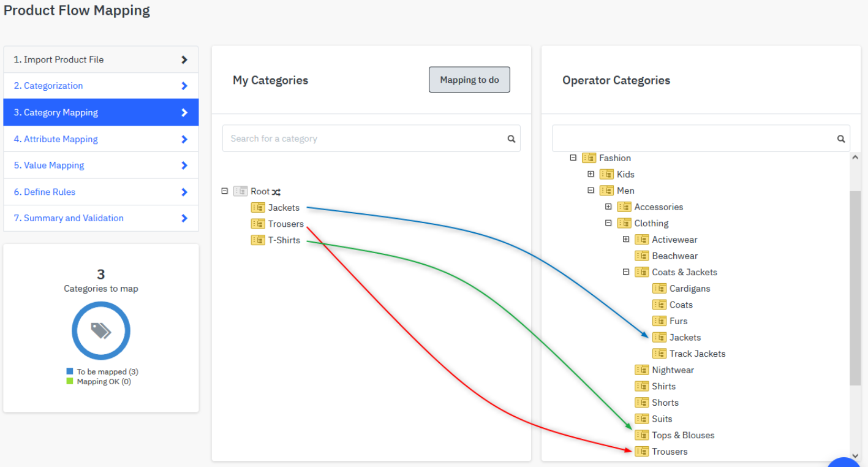Click the Shirts label in operator tree
Image resolution: width=868 pixels, height=467 pixels.
663,386
